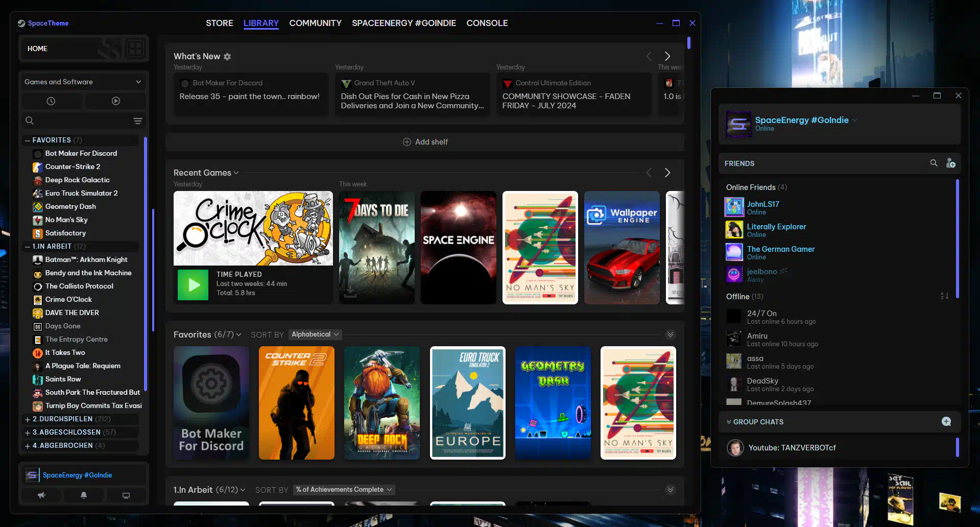The width and height of the screenshot is (980, 527).
Task: Click JohnLS17 friend avatar
Action: coord(734,207)
